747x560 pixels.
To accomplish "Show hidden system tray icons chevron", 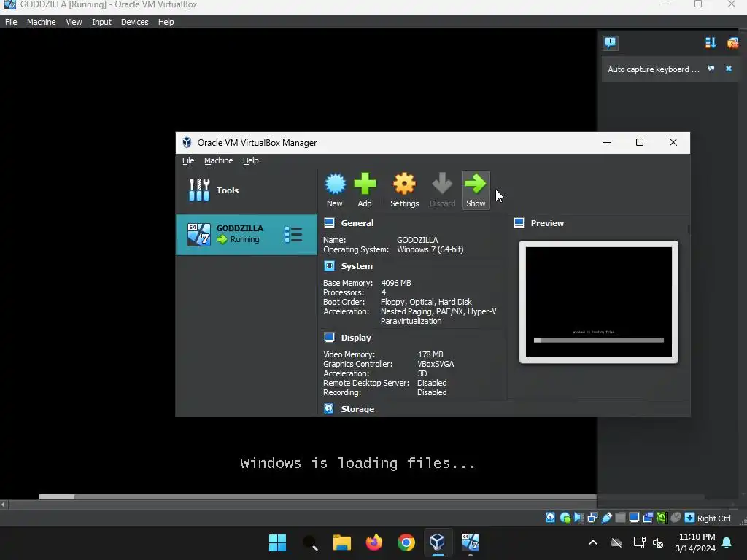I will coord(593,542).
